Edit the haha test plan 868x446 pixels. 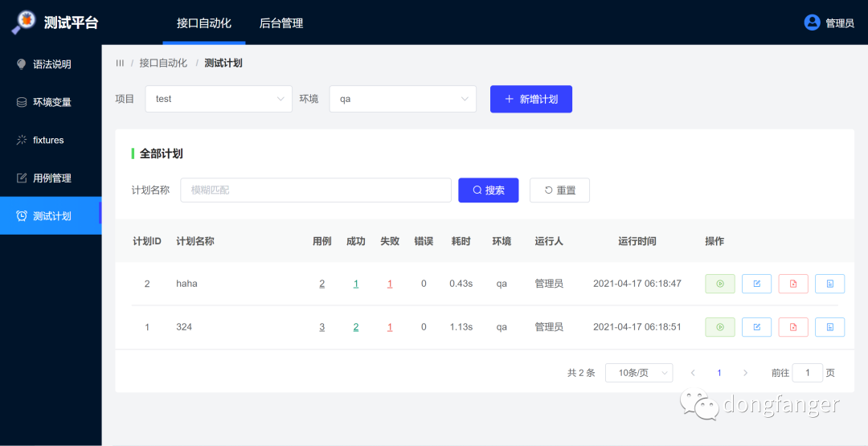click(x=756, y=284)
